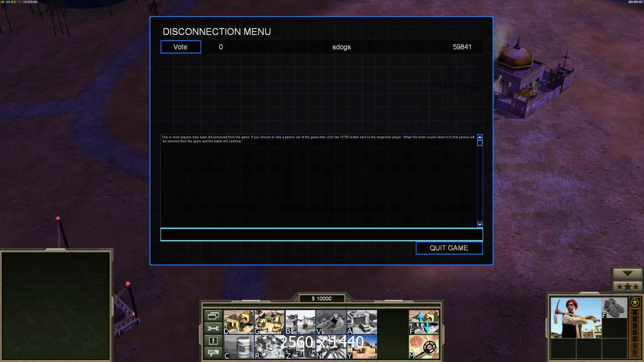Grab the message box scrollbar thumb

click(x=480, y=143)
